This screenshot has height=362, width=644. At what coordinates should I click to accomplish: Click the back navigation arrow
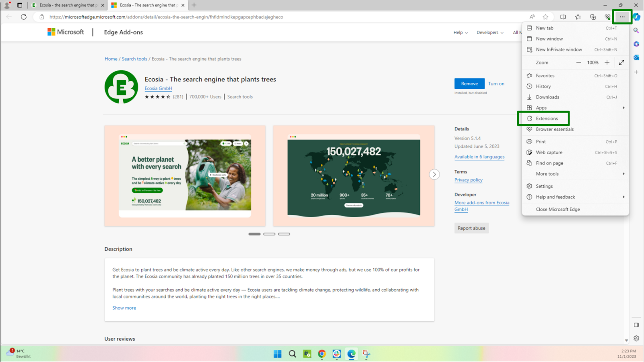tap(9, 17)
